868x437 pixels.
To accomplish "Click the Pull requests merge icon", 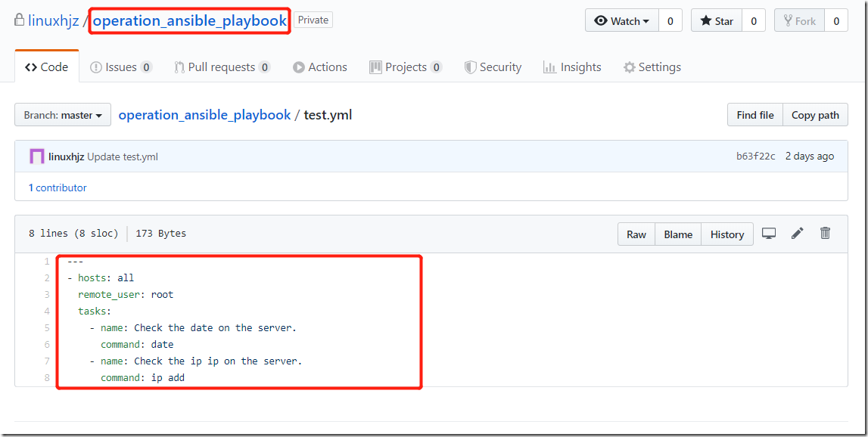I will pyautogui.click(x=179, y=67).
